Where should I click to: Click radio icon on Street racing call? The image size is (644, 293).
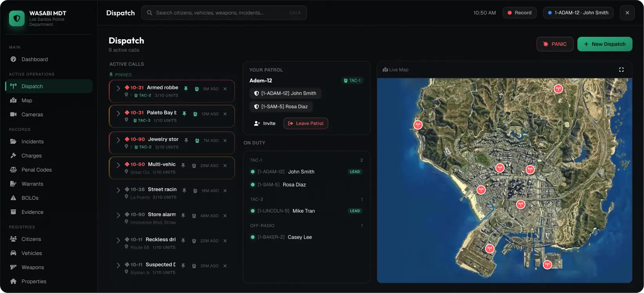tap(195, 191)
